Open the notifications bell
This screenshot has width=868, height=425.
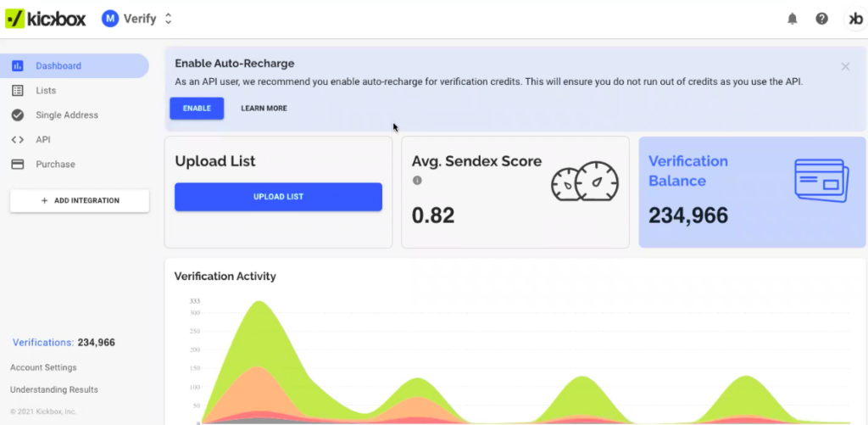pos(793,19)
